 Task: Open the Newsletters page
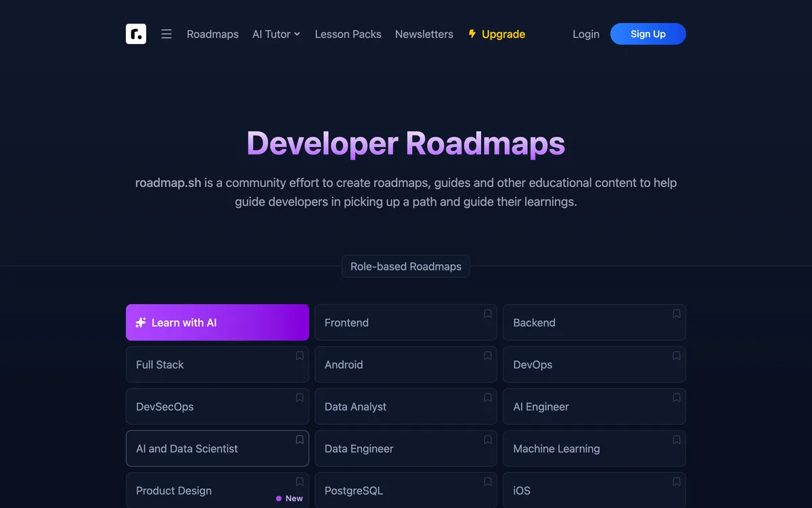click(424, 34)
